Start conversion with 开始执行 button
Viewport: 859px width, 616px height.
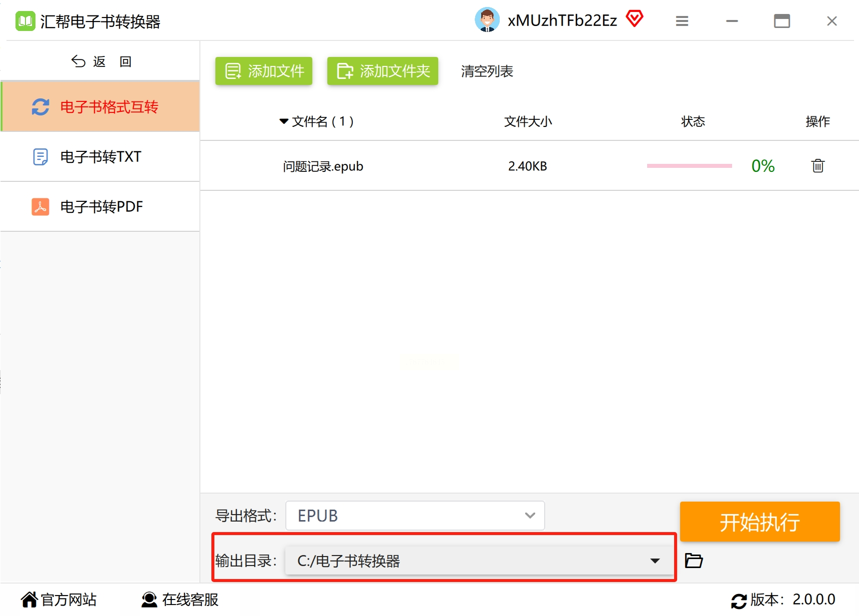point(760,522)
